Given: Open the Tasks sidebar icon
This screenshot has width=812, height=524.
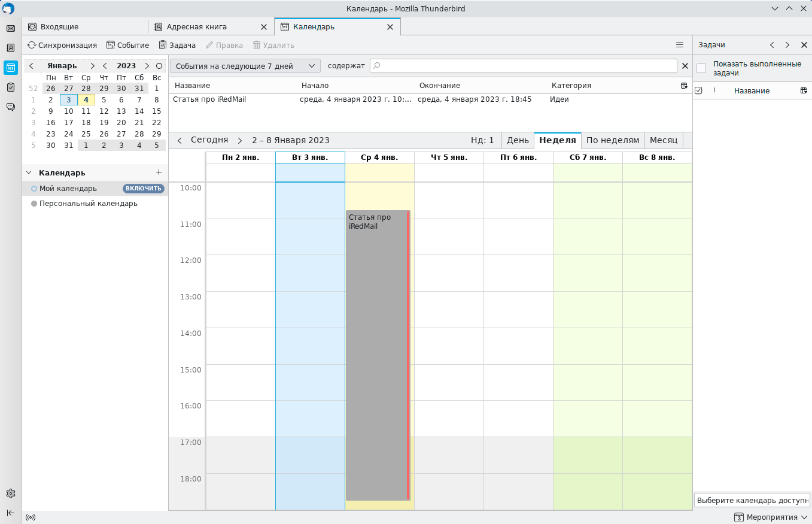Looking at the screenshot, I should coord(11,87).
